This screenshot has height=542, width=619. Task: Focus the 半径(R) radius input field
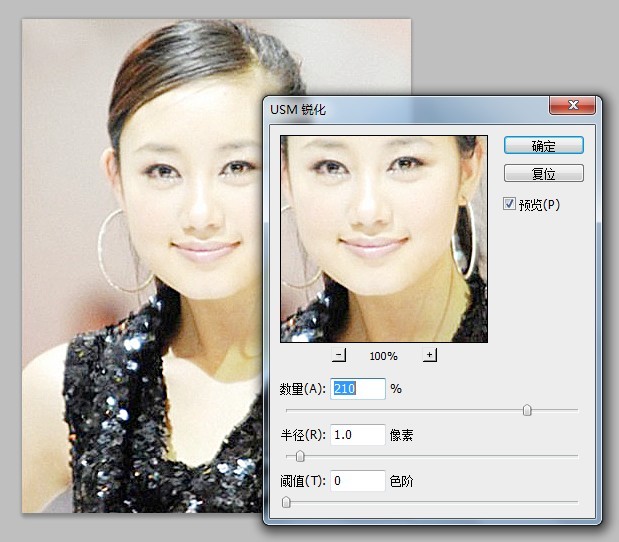(358, 434)
